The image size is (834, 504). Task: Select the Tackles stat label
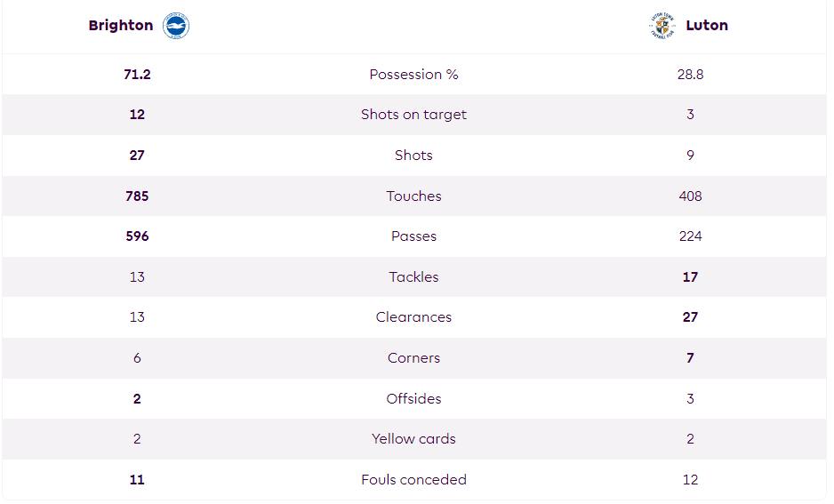(413, 277)
